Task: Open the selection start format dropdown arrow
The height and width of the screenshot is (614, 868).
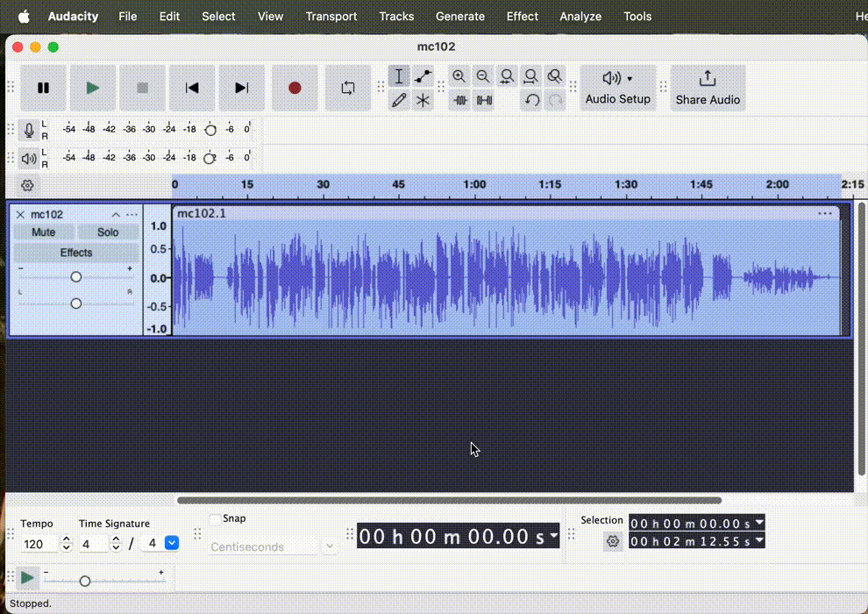Action: pyautogui.click(x=759, y=522)
